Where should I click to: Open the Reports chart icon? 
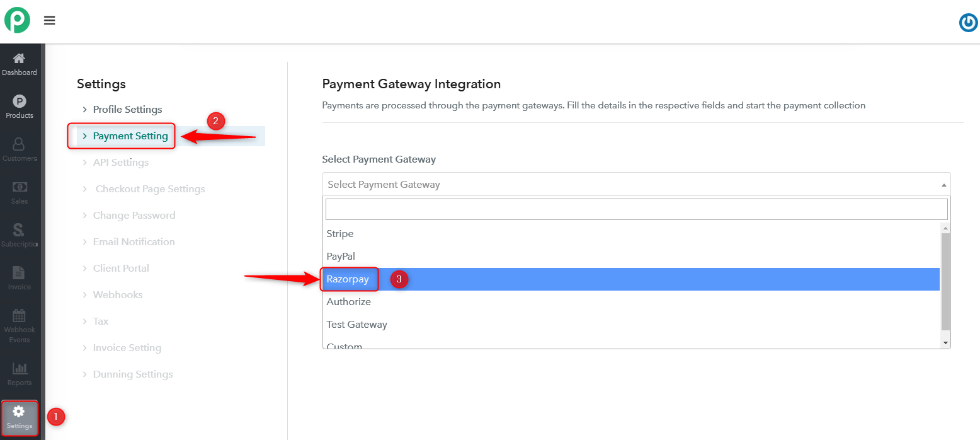tap(20, 368)
